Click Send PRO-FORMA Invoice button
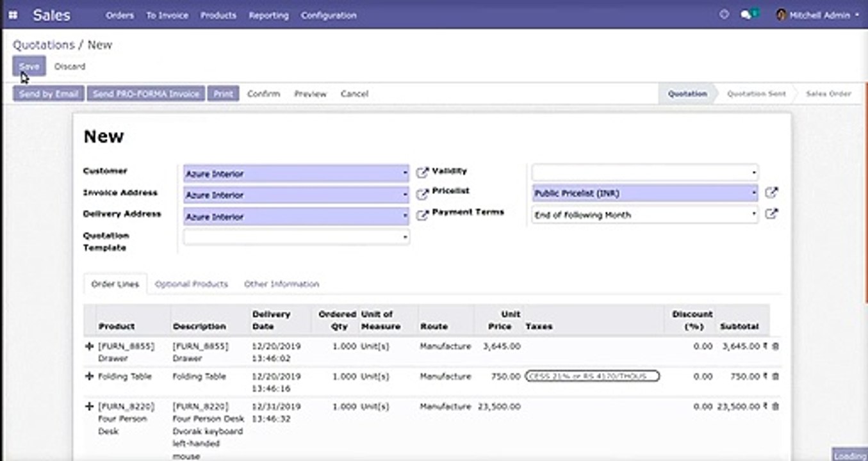 click(146, 93)
